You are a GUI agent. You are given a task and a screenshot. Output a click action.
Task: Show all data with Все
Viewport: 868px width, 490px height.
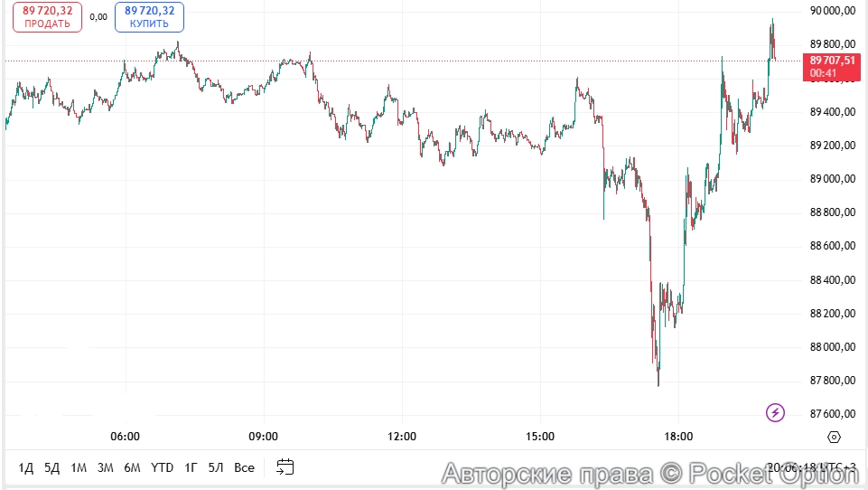[244, 467]
